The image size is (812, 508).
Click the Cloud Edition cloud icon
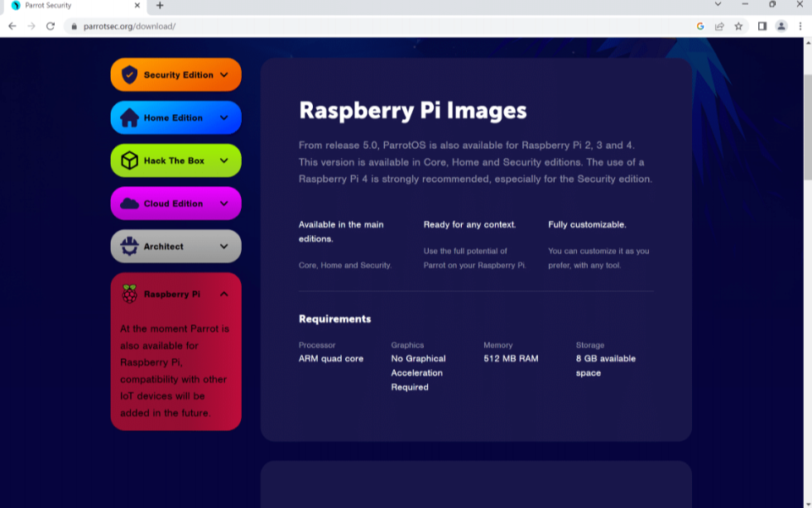tap(129, 204)
